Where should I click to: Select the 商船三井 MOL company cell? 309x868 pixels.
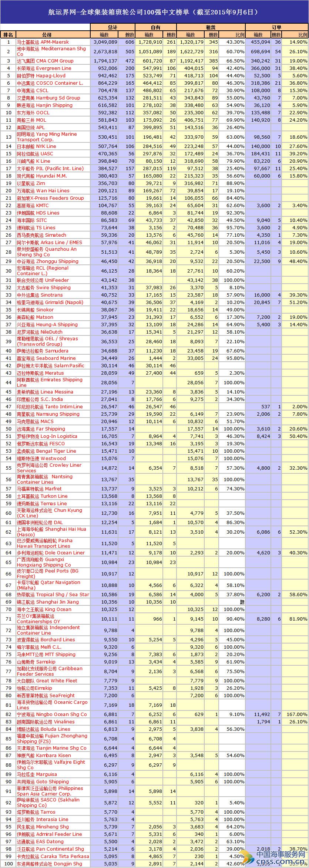[x=32, y=120]
